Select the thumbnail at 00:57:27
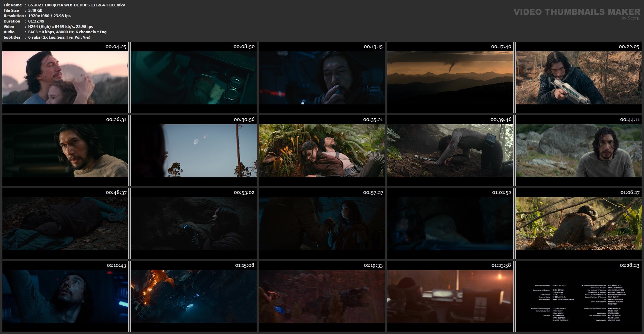Image resolution: width=644 pixels, height=334 pixels. pos(322,223)
